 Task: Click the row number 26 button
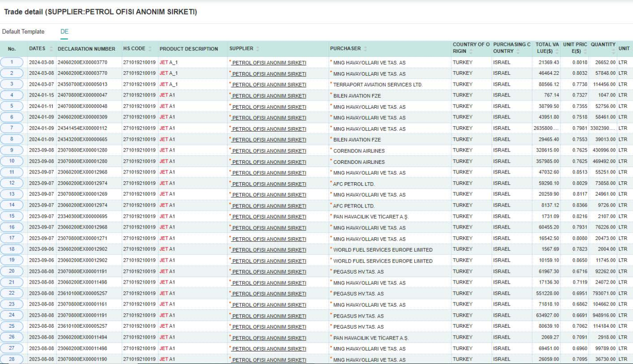(12, 337)
